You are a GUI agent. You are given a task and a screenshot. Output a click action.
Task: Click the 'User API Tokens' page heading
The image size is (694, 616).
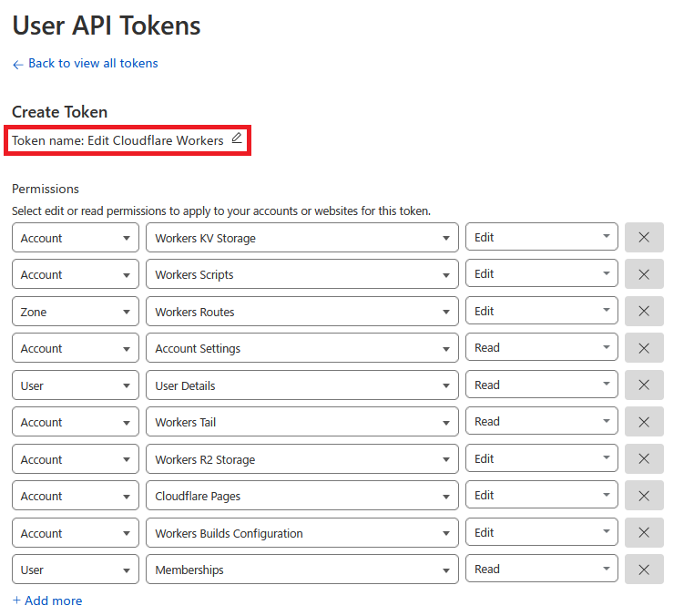pos(107,26)
